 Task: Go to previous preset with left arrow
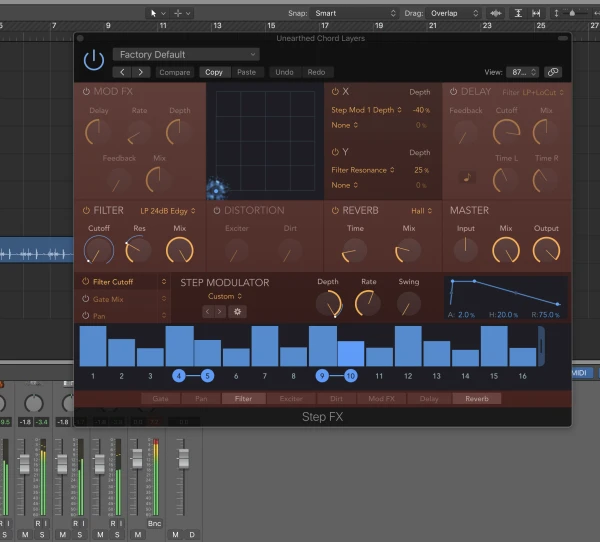122,72
